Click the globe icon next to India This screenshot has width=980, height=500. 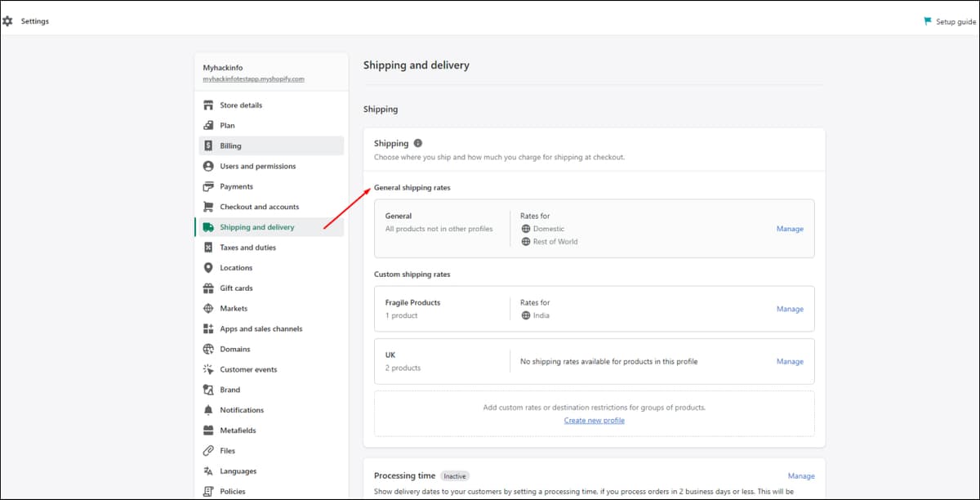[526, 315]
